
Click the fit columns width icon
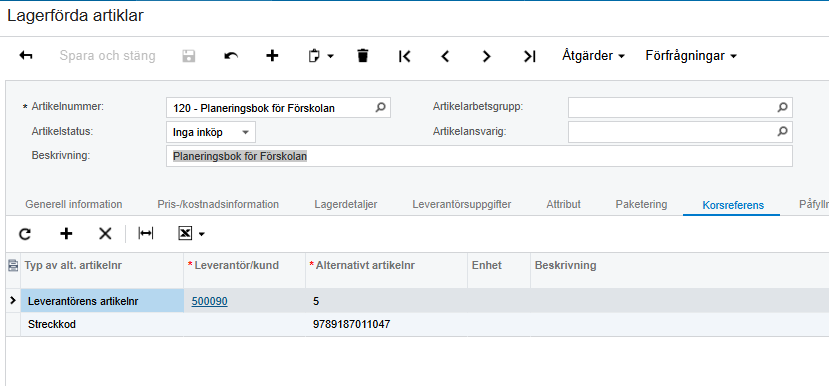click(145, 234)
